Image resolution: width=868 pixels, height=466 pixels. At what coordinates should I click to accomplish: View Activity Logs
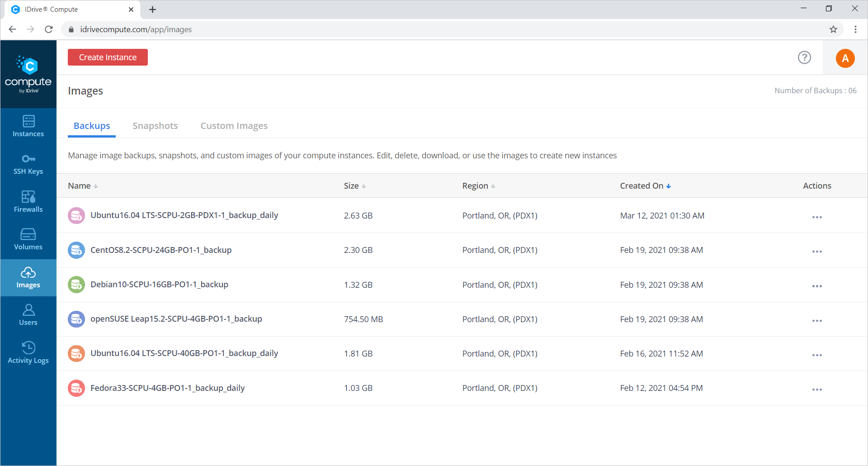28,352
